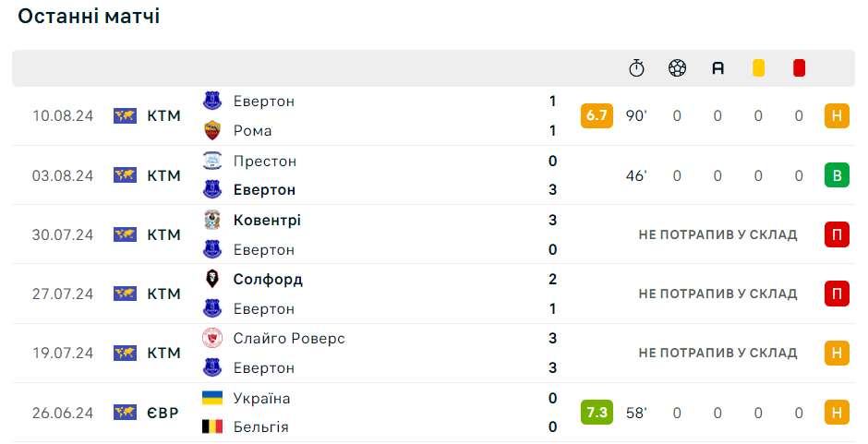This screenshot has width=868, height=444.
Task: Click the goals football icon in header
Action: pos(677,68)
